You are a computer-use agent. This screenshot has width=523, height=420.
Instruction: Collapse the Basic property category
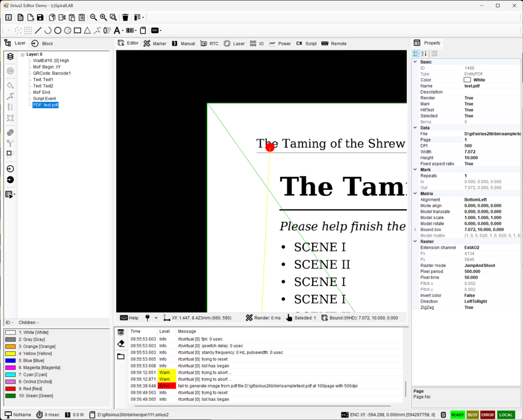(x=415, y=62)
